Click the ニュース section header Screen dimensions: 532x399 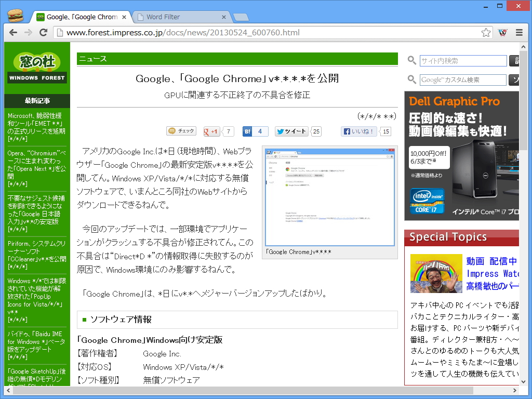point(237,59)
